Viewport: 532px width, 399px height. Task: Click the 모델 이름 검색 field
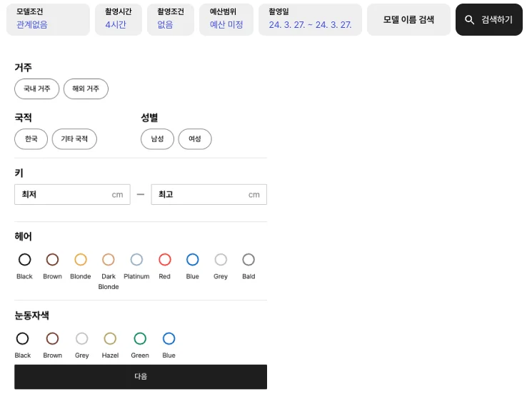(x=408, y=19)
